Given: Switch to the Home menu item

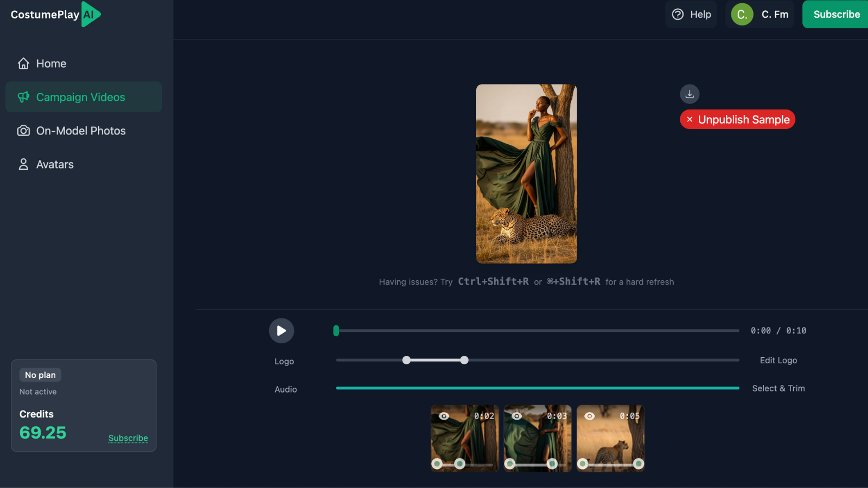Looking at the screenshot, I should [50, 63].
